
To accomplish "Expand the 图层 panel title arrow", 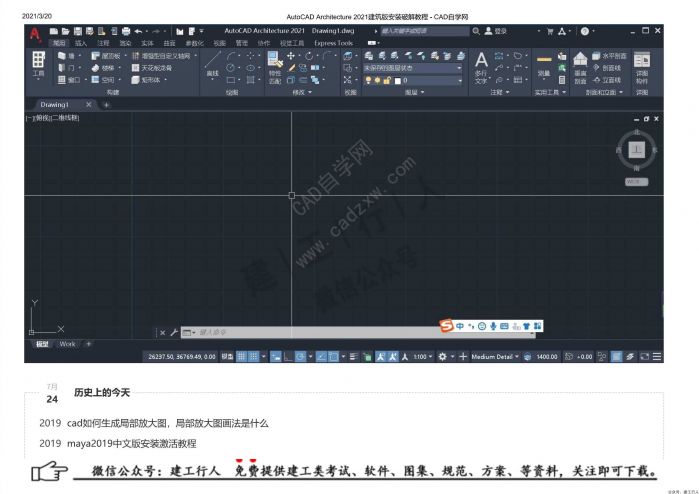I will tap(423, 92).
